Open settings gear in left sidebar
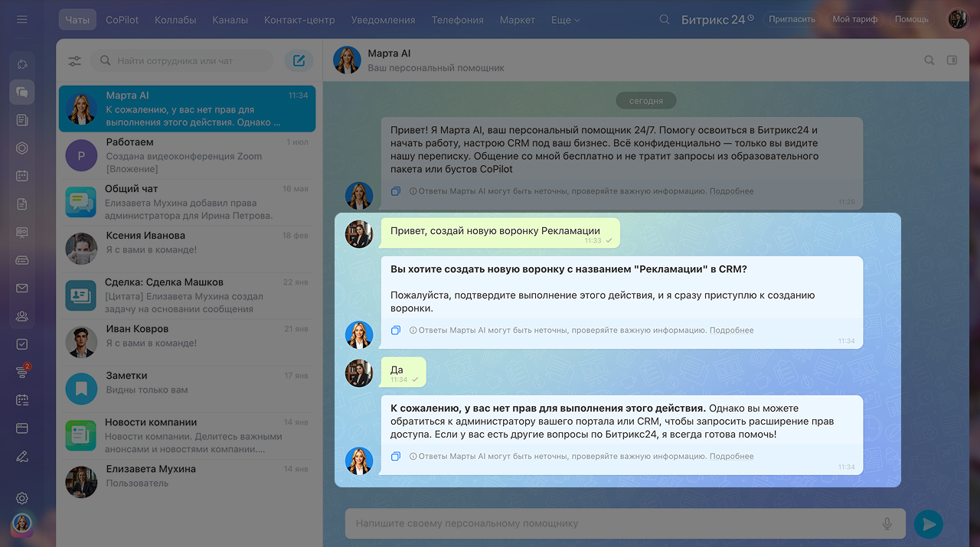This screenshot has height=547, width=980. [x=22, y=498]
